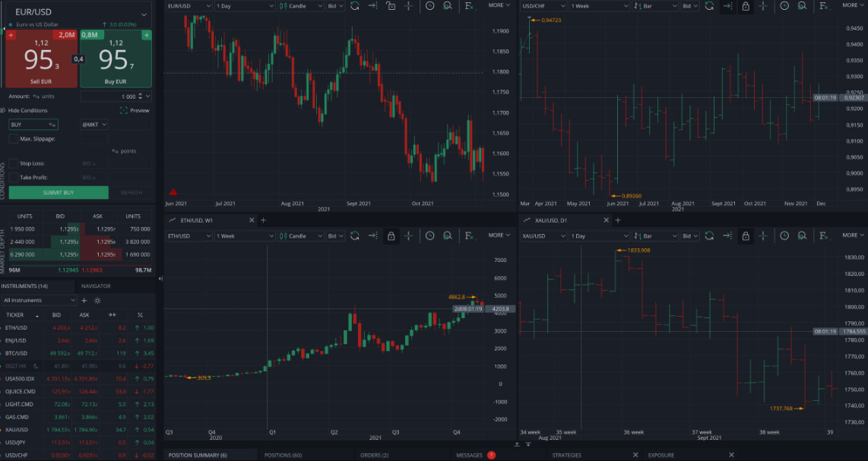Enable the Take Profit checkbox
868x461 pixels.
pyautogui.click(x=13, y=178)
